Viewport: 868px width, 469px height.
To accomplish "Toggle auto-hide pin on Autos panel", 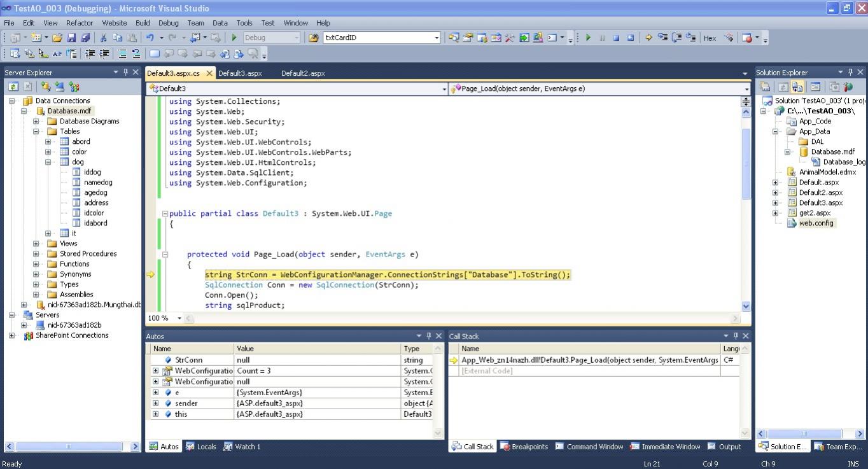I will click(x=428, y=335).
